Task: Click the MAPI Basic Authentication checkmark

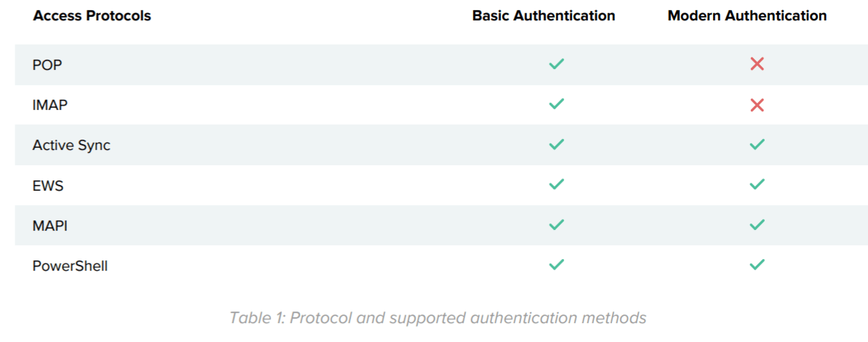Action: tap(556, 226)
